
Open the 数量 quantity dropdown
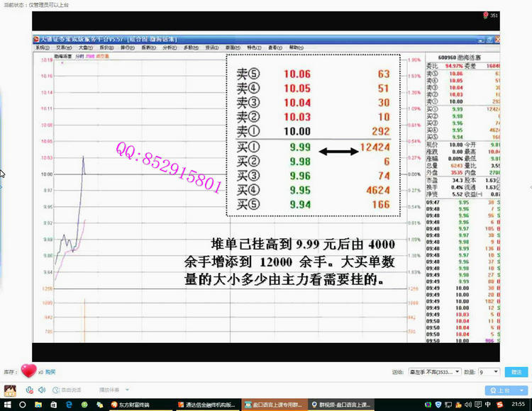pos(489,371)
